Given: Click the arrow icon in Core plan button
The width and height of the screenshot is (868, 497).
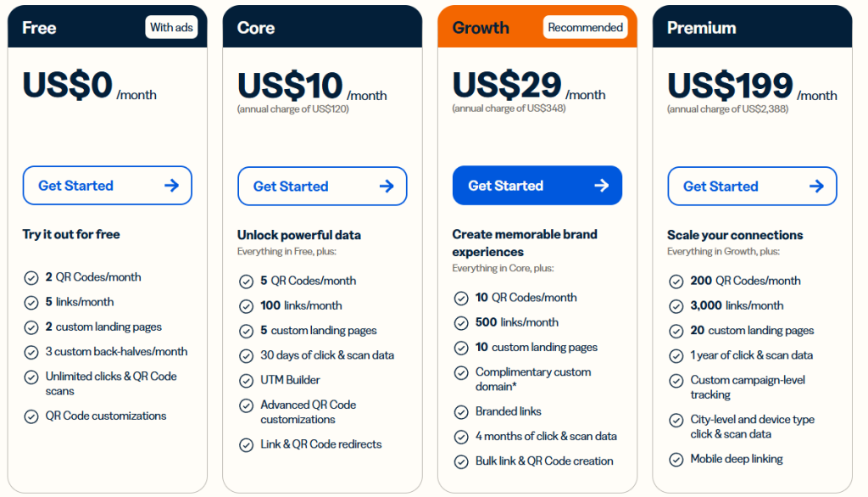Looking at the screenshot, I should coord(387,186).
